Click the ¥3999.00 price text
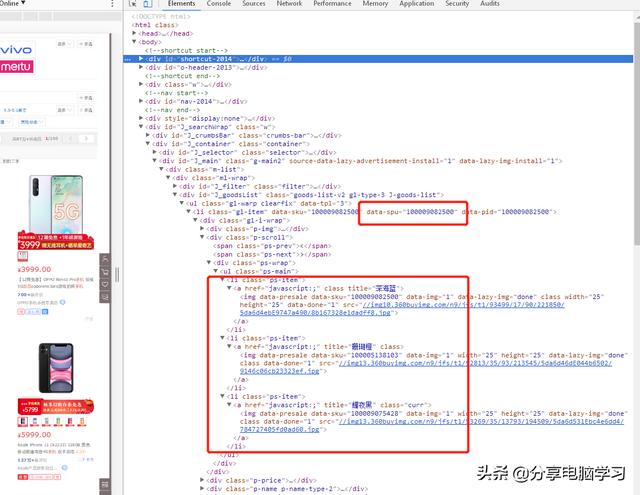Image resolution: width=640 pixels, height=495 pixels. pyautogui.click(x=35, y=269)
